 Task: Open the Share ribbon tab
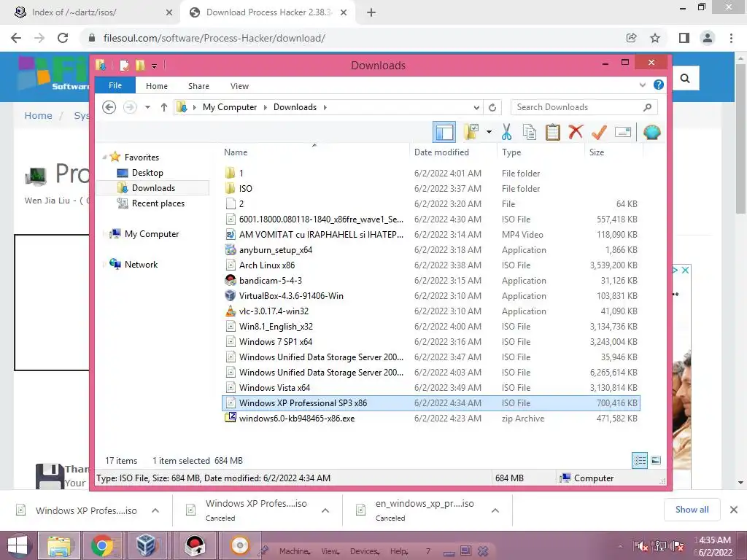pos(198,86)
